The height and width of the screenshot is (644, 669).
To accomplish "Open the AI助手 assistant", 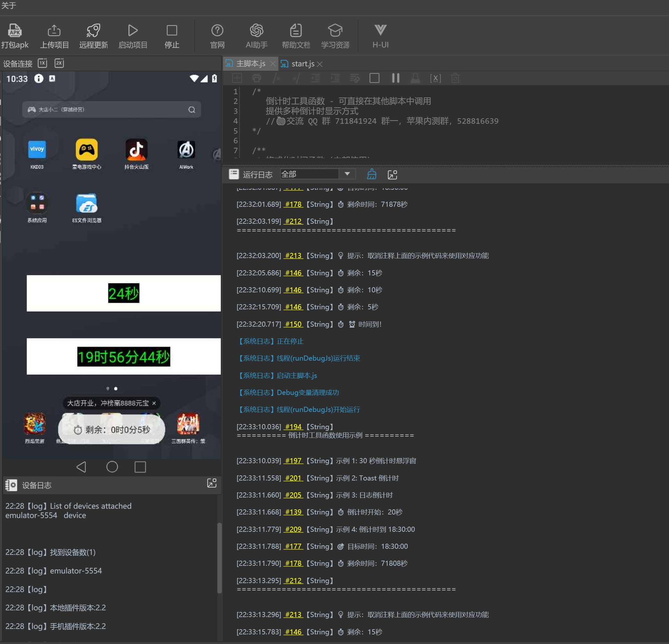I will pos(256,31).
